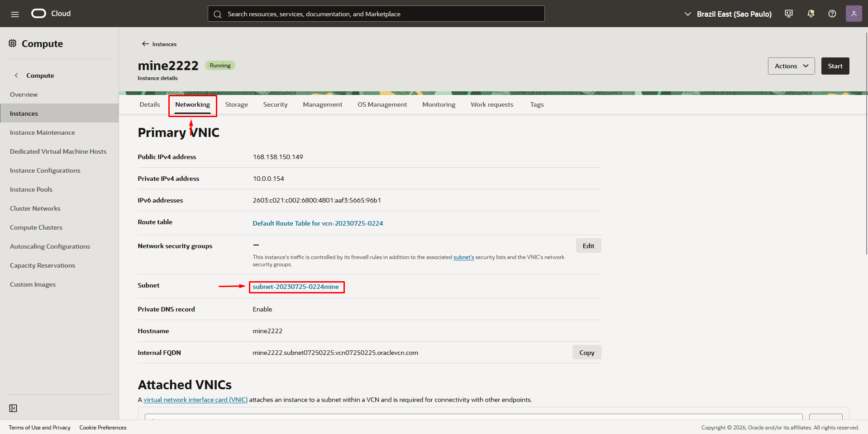The image size is (868, 434).
Task: View the Monitoring tab
Action: coord(439,104)
